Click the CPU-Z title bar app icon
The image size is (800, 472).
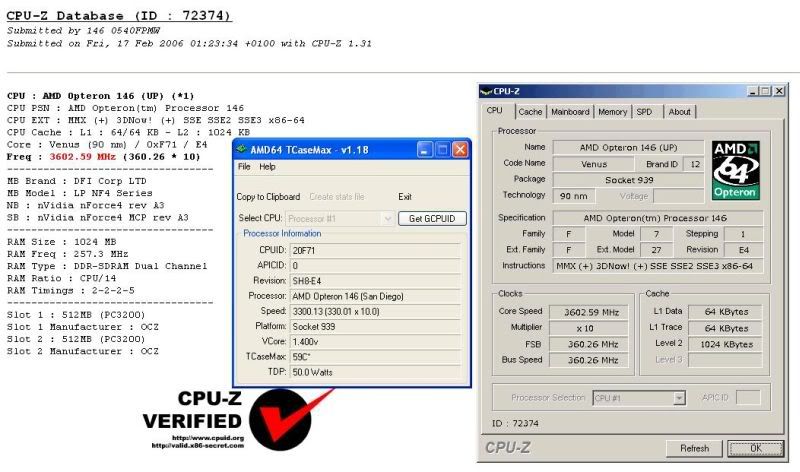[486, 91]
